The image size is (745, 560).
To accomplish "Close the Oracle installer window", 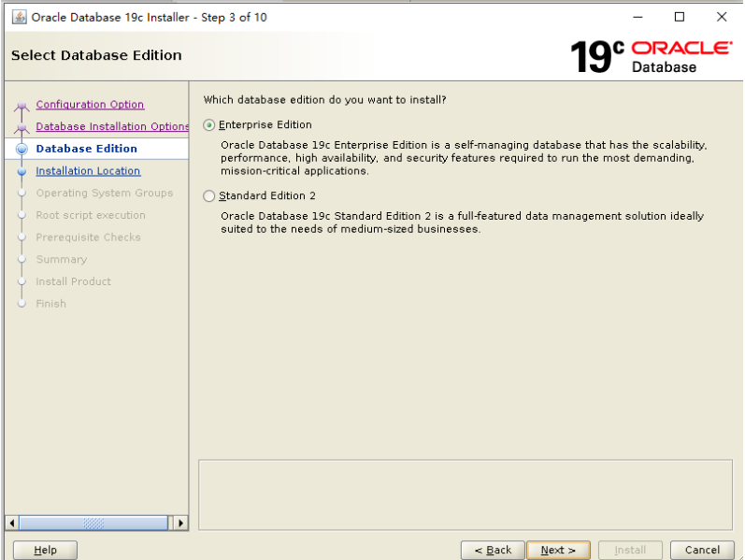I will tap(722, 17).
